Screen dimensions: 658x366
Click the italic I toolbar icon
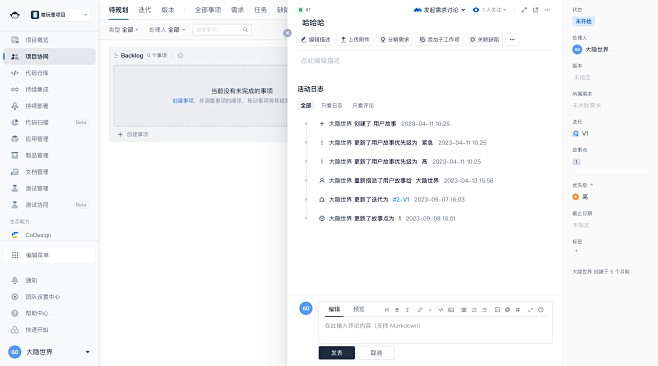[407, 310]
